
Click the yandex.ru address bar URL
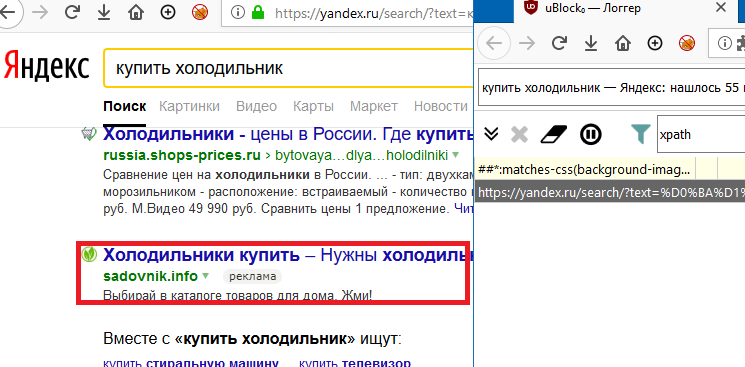[x=374, y=13]
